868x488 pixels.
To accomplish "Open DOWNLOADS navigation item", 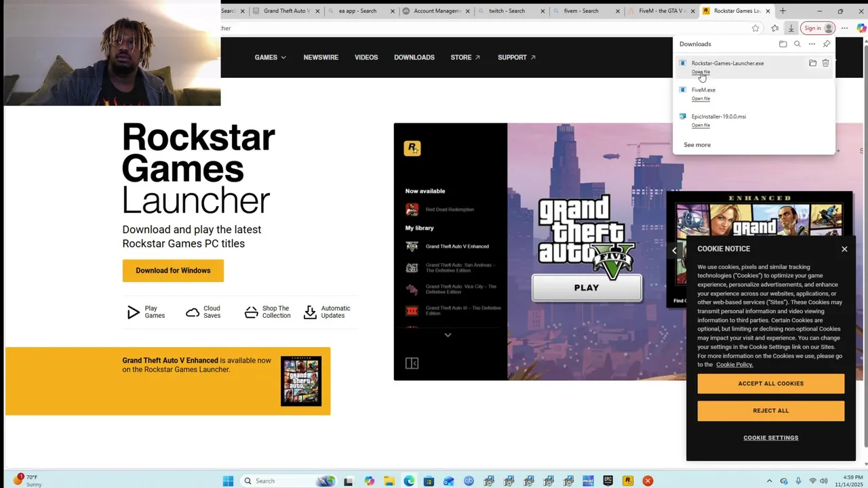I will [x=414, y=58].
